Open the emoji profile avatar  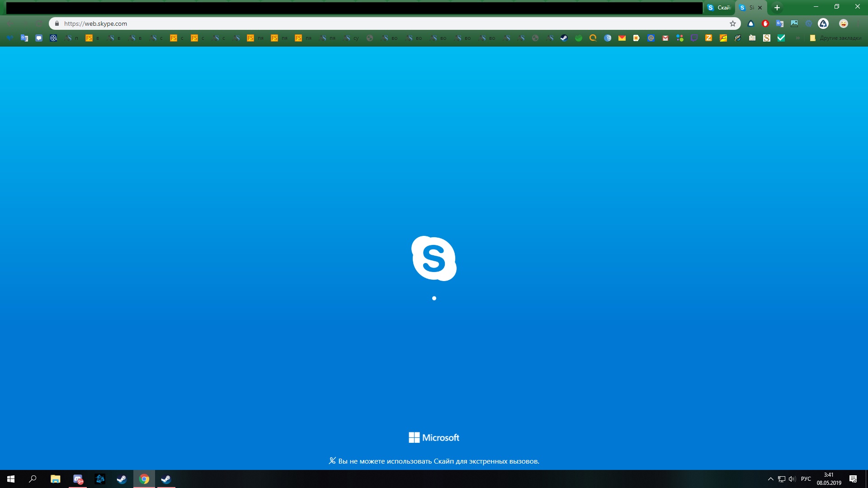[x=844, y=23]
